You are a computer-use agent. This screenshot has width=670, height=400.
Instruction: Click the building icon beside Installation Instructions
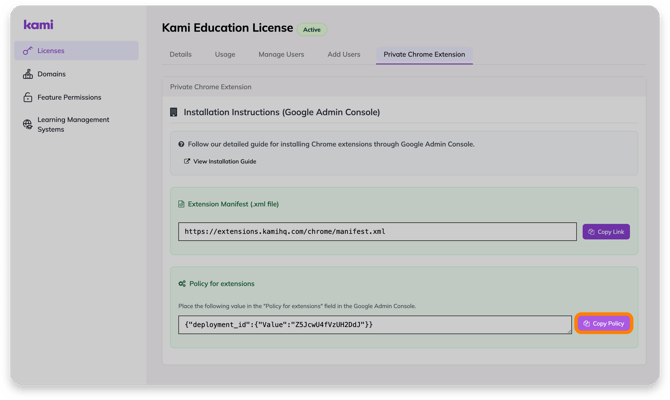tap(173, 112)
